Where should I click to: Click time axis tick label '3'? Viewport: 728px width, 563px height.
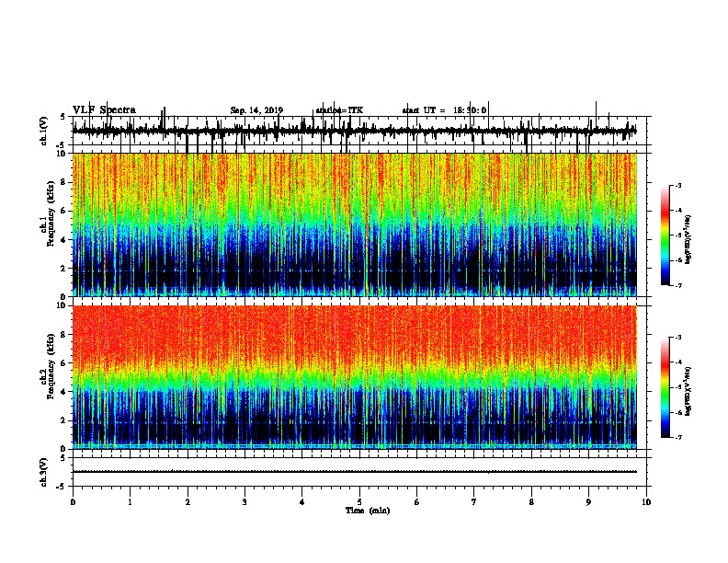click(x=245, y=502)
